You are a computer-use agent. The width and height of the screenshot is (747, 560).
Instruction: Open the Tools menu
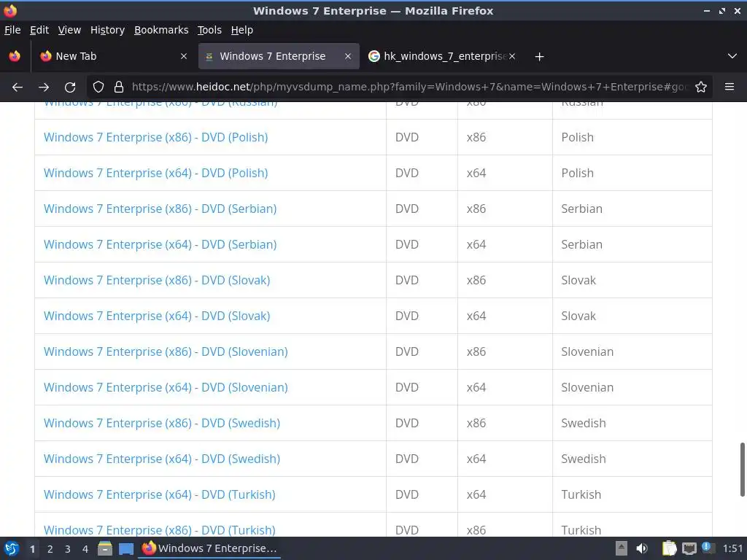click(x=209, y=30)
